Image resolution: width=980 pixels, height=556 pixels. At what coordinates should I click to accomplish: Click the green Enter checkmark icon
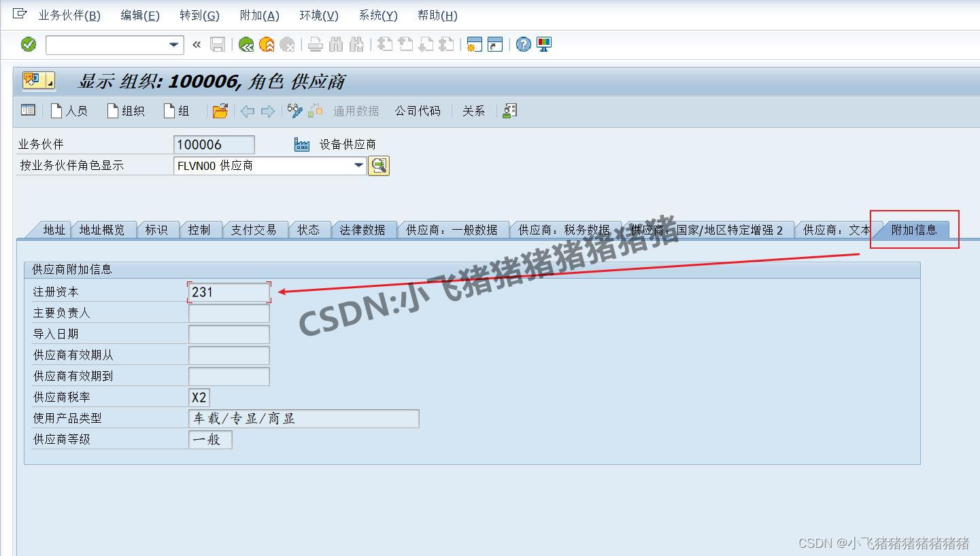(29, 45)
